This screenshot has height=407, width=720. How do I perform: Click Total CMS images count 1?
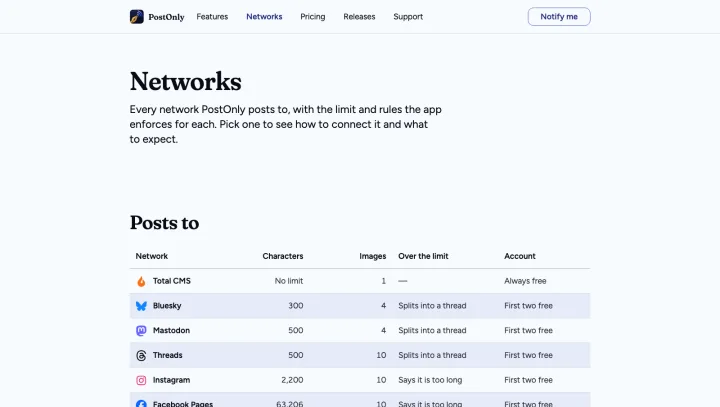[x=383, y=281]
